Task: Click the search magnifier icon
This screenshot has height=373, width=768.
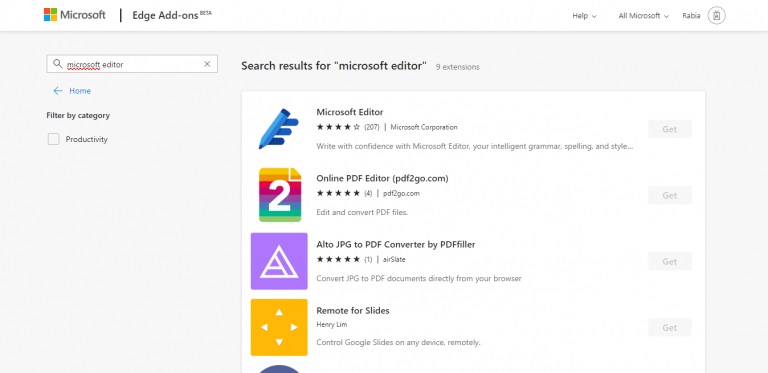Action: 58,64
